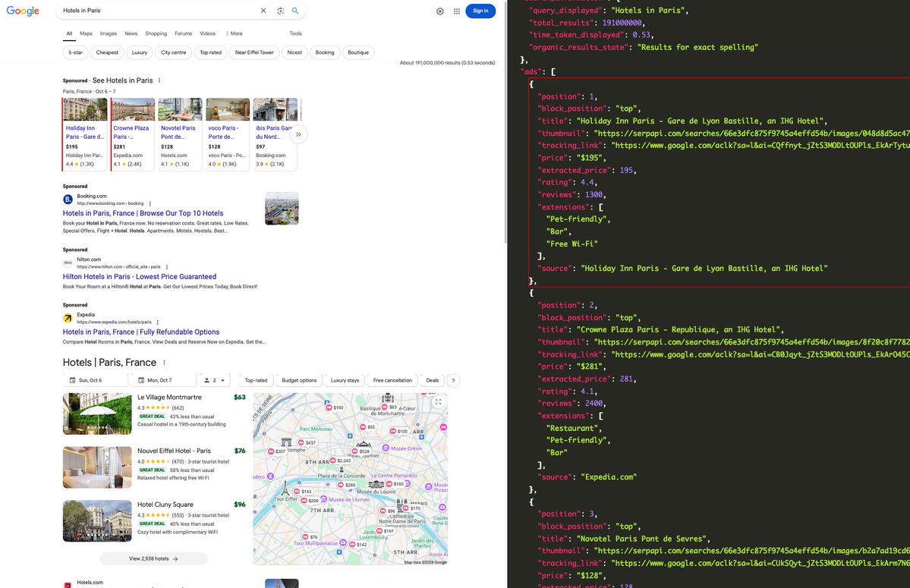Open Quick Settings gear icon
The height and width of the screenshot is (588, 910).
[x=440, y=11]
